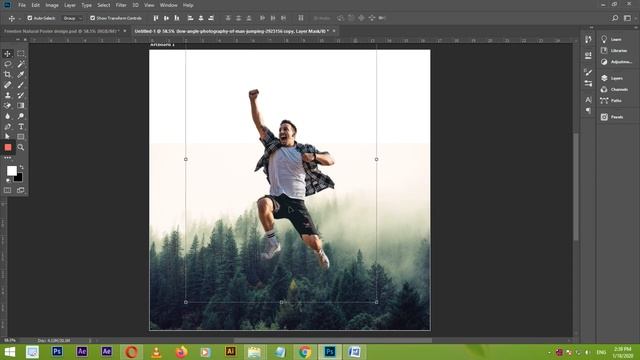640x360 pixels.
Task: Select the Lasso tool
Action: click(x=7, y=64)
